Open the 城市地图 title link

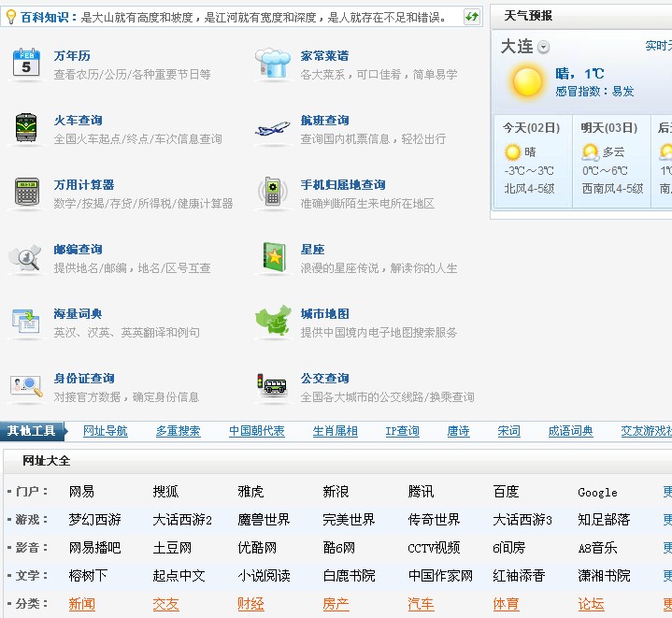point(324,314)
